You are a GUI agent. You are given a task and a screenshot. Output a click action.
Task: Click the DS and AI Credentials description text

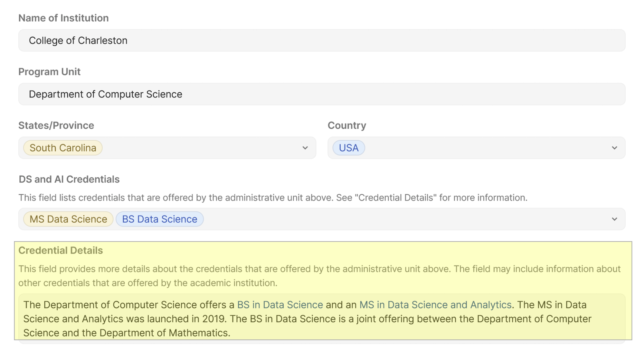(x=272, y=198)
